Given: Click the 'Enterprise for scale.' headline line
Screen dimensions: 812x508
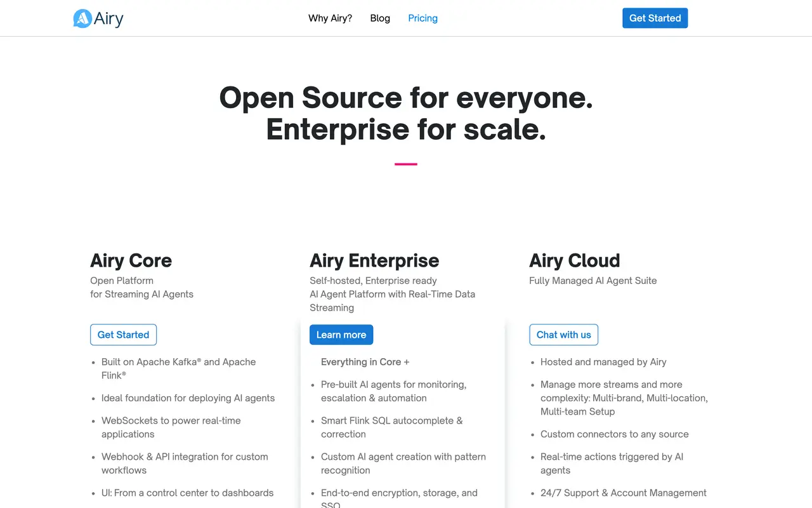Looking at the screenshot, I should click(406, 130).
